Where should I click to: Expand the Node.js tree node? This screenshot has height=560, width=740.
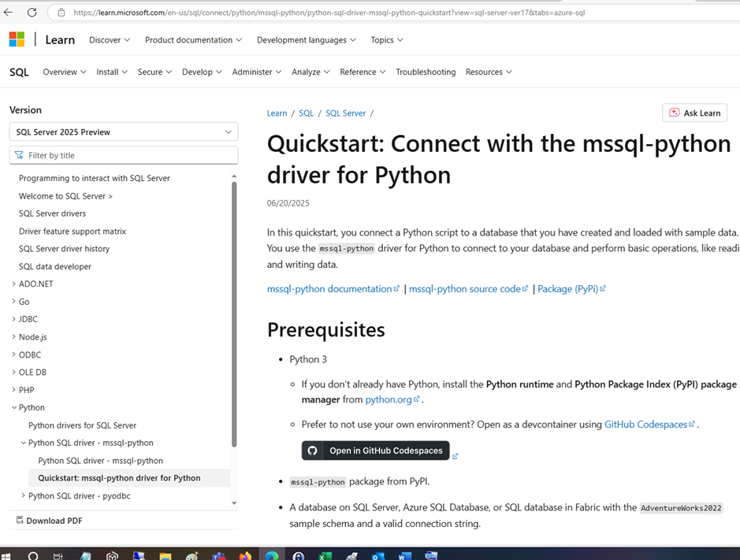point(13,336)
